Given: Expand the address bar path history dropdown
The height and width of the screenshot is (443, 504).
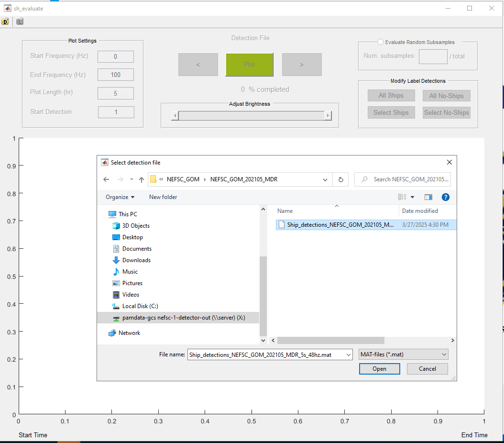Looking at the screenshot, I should (x=325, y=179).
